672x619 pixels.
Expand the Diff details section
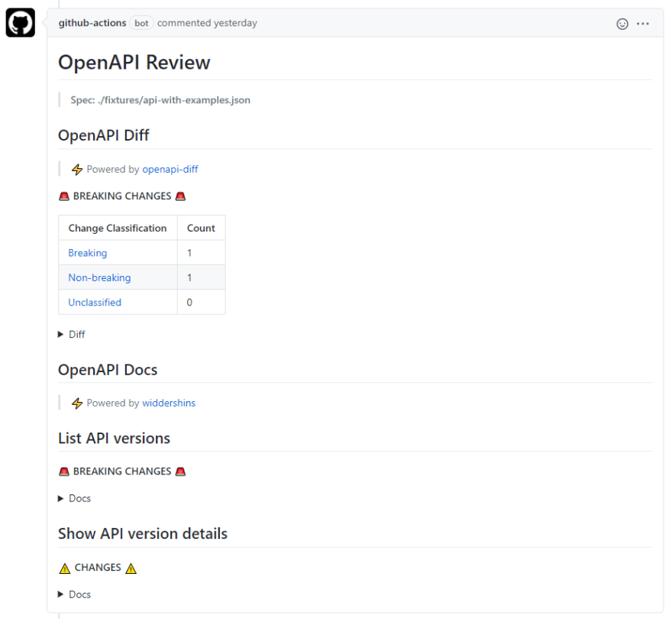coord(72,335)
